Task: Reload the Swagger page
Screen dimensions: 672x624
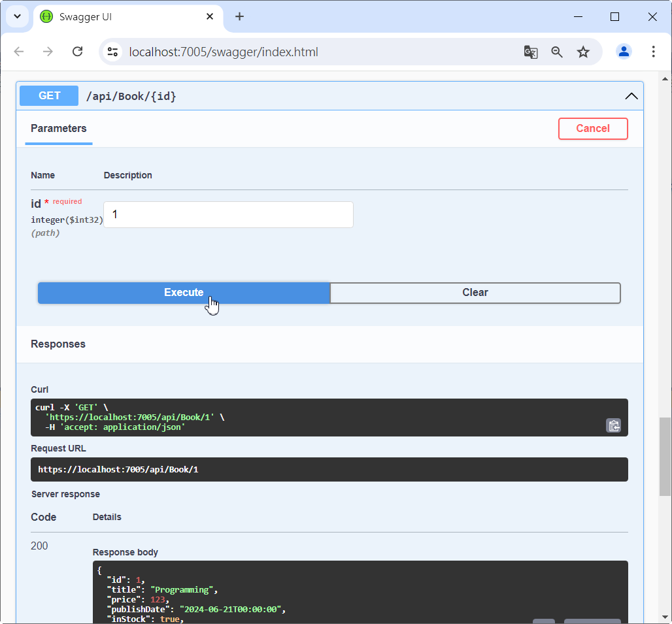Action: (x=78, y=52)
